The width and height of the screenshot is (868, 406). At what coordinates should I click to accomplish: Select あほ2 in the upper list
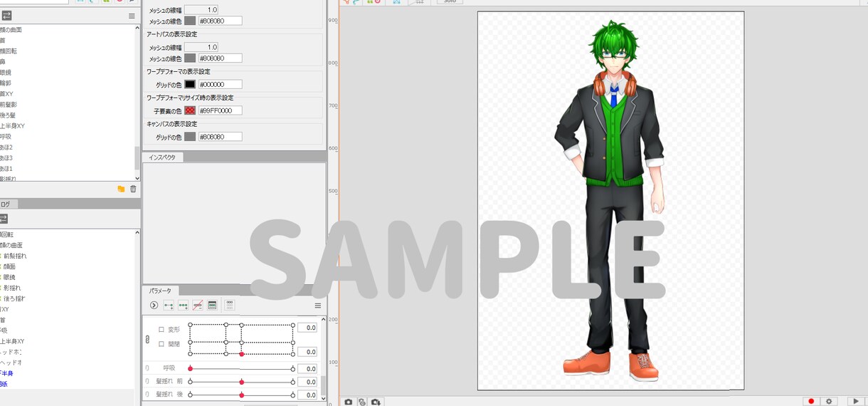click(x=6, y=147)
